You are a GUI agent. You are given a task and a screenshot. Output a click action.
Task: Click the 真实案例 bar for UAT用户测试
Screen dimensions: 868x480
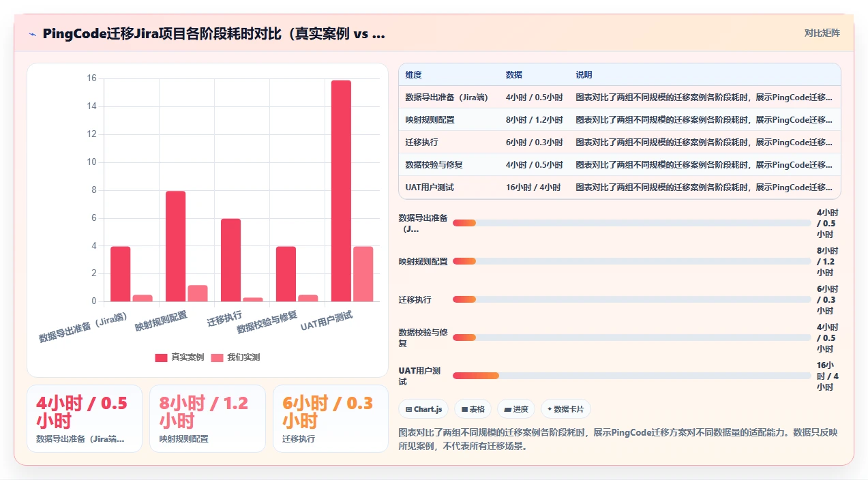pos(341,191)
